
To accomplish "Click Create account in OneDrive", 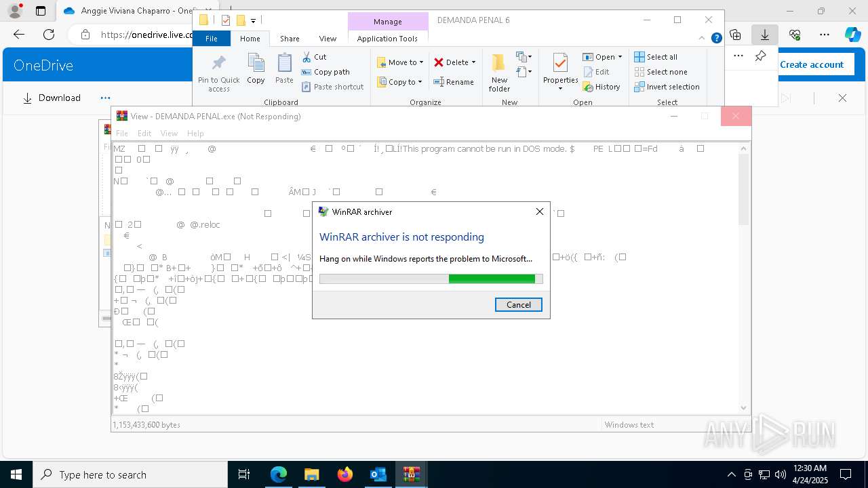I will point(812,64).
